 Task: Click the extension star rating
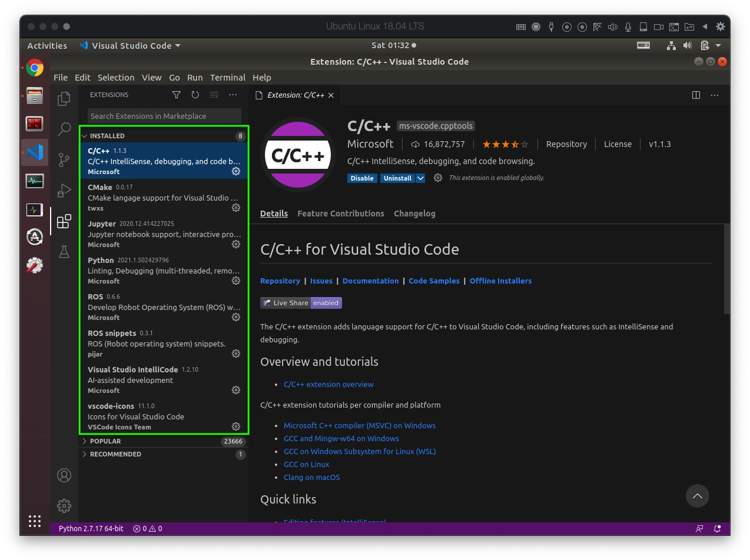pos(505,144)
